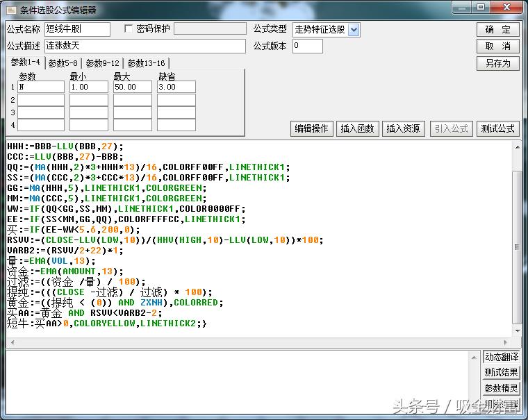
Task: Select the 参数1-4 tab
Action: click(24, 62)
